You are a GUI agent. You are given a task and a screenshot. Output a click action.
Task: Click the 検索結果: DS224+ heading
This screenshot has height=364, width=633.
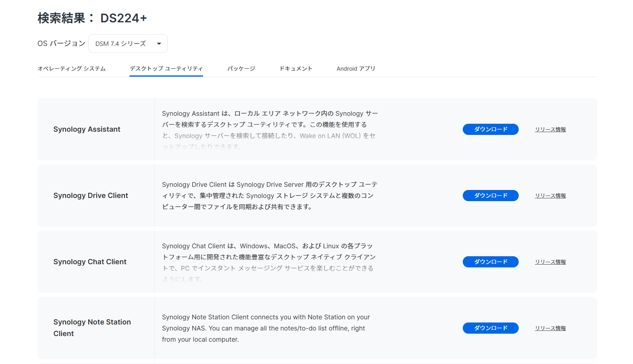point(92,18)
